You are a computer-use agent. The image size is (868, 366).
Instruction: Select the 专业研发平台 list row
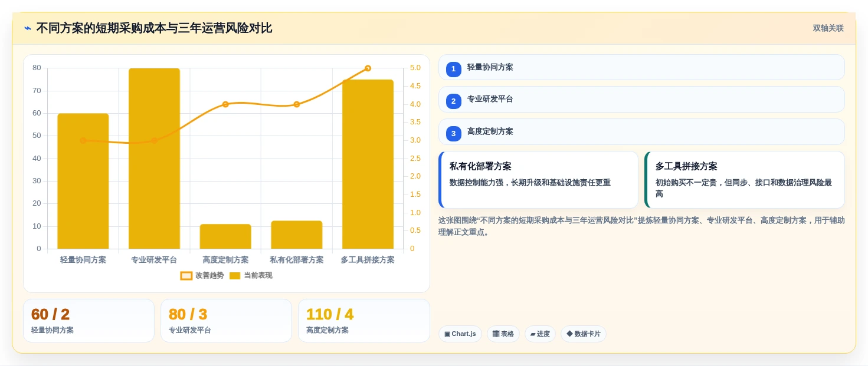641,99
